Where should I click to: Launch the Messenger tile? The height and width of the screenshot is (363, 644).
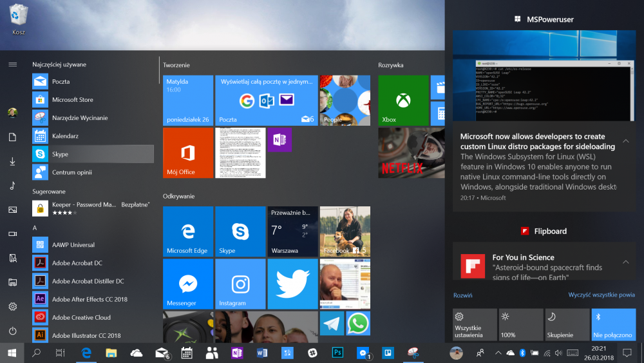(x=188, y=284)
